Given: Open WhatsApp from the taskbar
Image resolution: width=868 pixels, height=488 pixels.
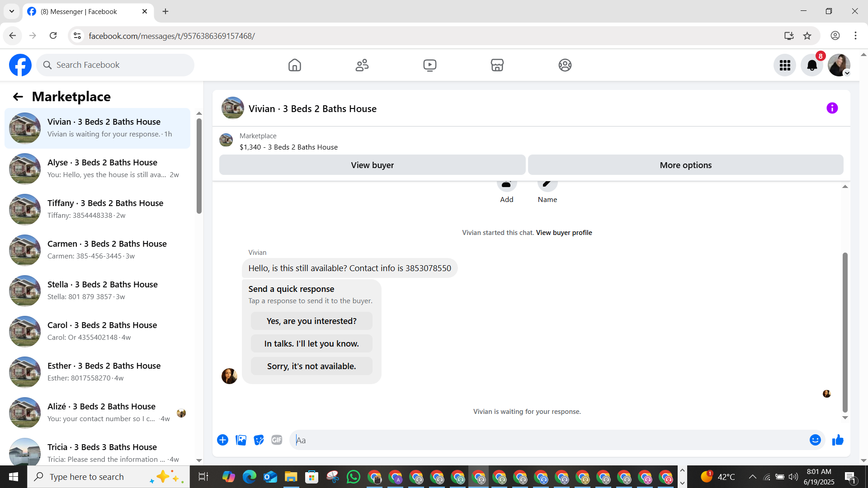Looking at the screenshot, I should point(354,477).
